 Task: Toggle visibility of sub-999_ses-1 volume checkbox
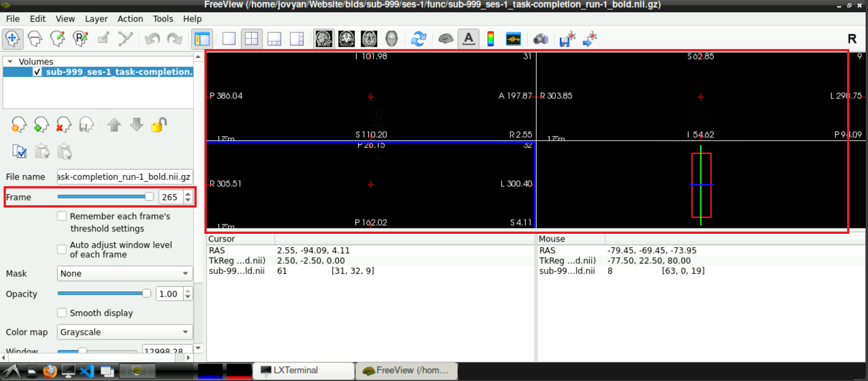38,72
